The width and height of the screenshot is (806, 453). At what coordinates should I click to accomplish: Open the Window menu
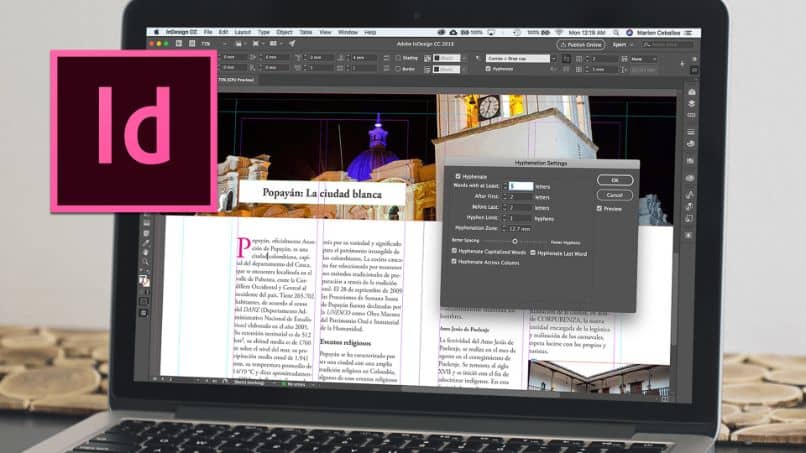click(x=348, y=32)
